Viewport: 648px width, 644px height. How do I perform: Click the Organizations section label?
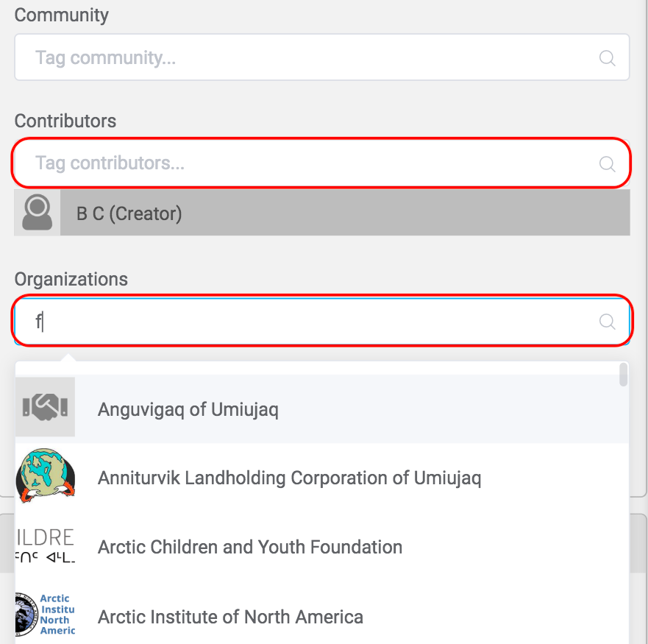[71, 280]
